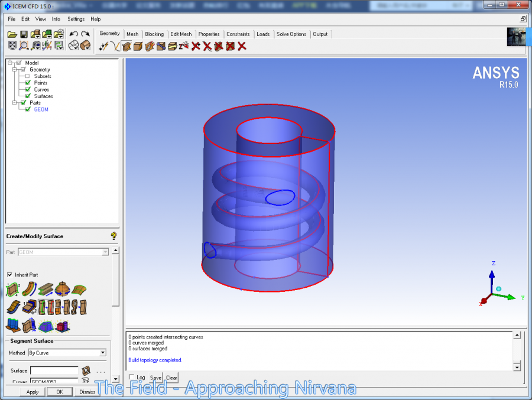Screen dimensions: 532x400
Task: Click the Standard Shapes icon
Action: [x=63, y=326]
